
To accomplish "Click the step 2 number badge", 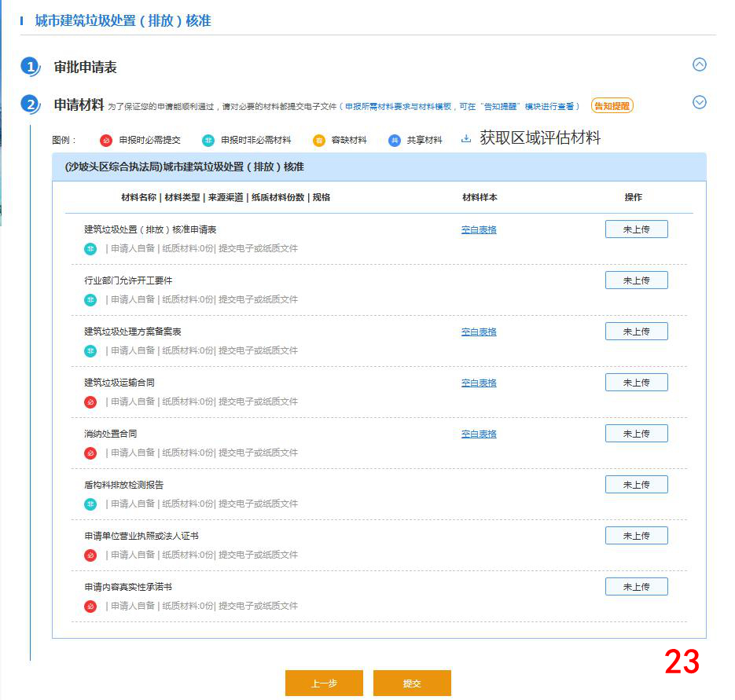I will (x=31, y=104).
